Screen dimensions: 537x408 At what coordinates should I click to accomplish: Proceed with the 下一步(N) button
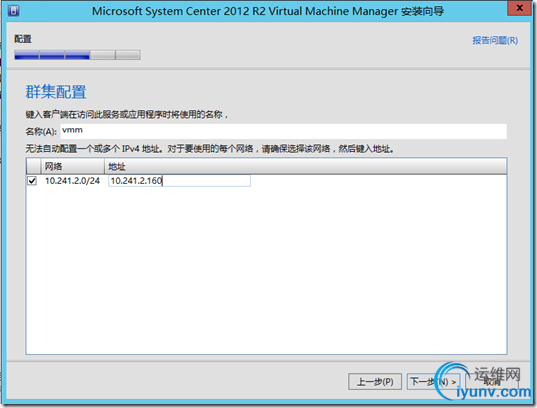[x=434, y=381]
